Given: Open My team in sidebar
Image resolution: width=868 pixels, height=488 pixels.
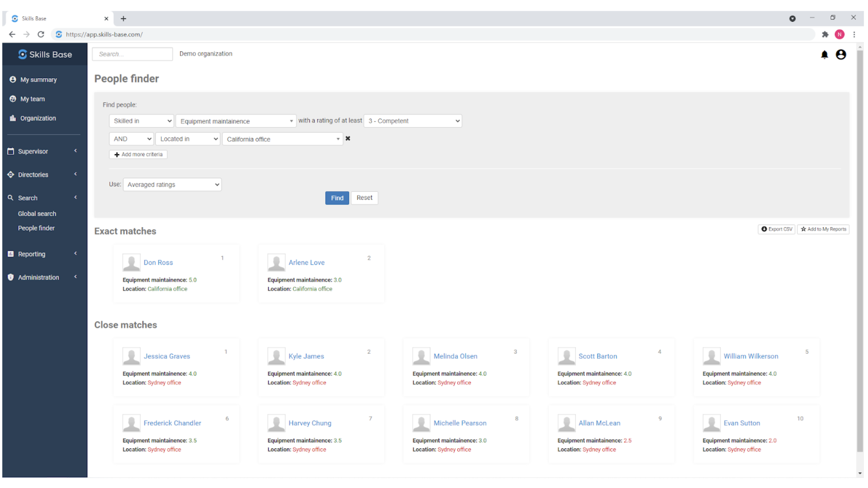Looking at the screenshot, I should pos(32,99).
